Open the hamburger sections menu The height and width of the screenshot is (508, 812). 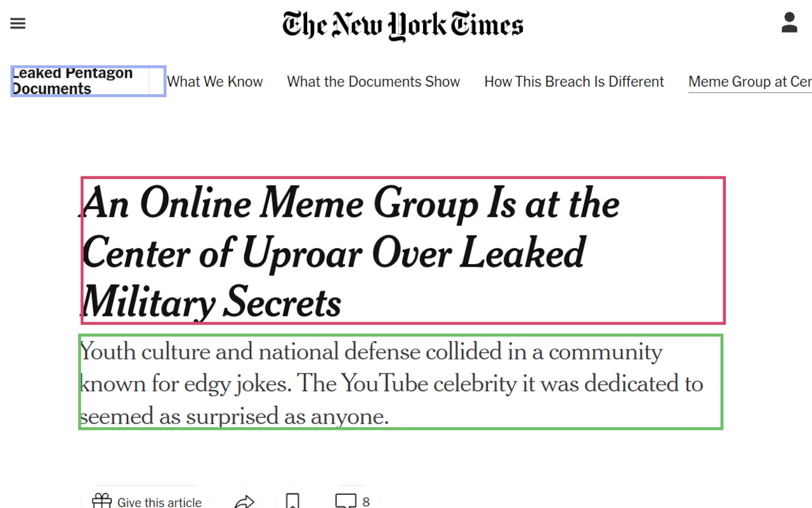(x=18, y=24)
